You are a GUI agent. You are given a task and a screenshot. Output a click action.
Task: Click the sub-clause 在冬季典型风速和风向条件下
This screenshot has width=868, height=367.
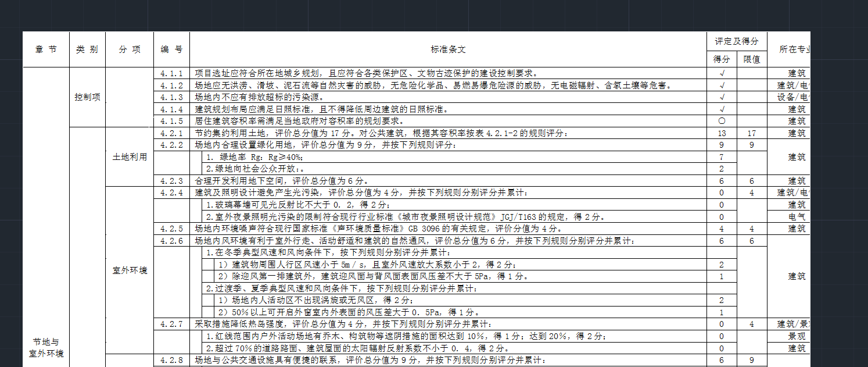click(328, 252)
